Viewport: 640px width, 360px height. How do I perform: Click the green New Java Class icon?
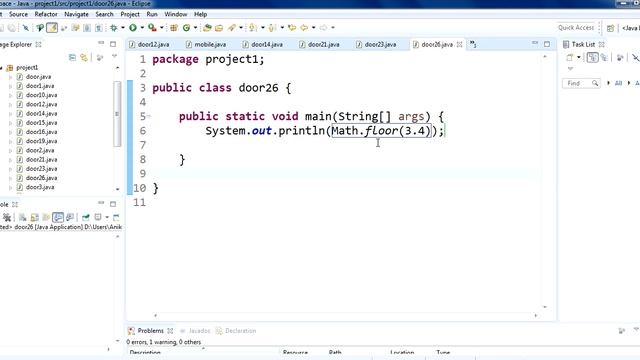pos(186,28)
